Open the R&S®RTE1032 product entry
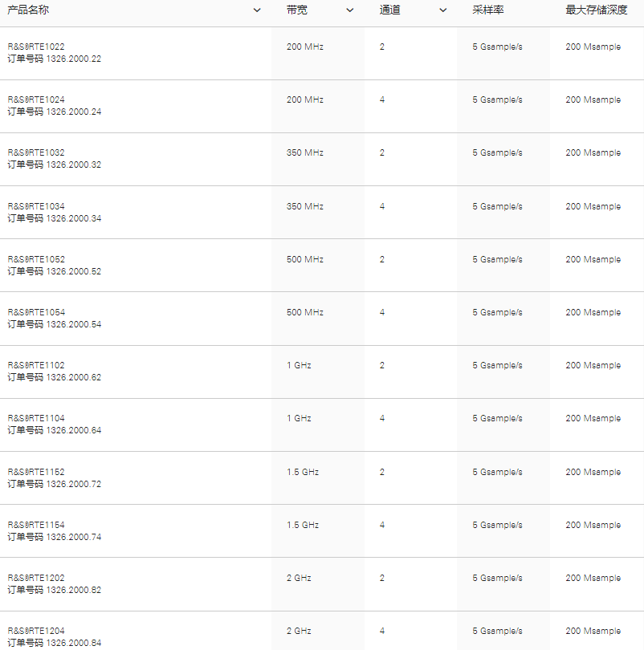 coord(36,152)
